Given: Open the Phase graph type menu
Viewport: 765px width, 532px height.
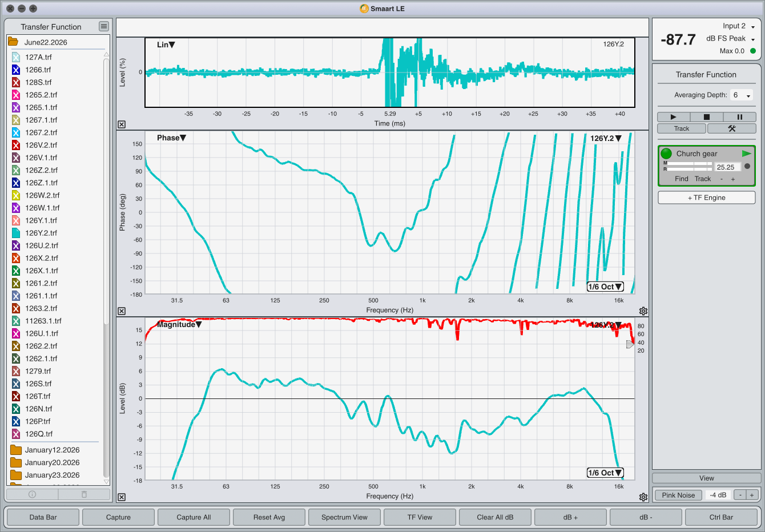Looking at the screenshot, I should click(171, 138).
